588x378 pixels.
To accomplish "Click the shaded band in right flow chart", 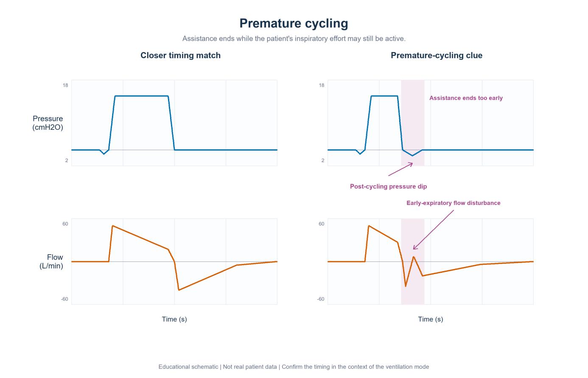I will tap(412, 261).
